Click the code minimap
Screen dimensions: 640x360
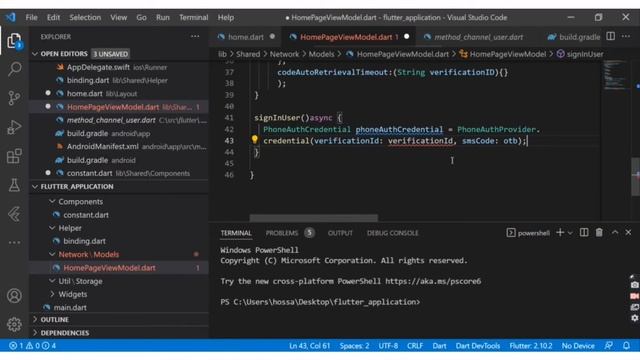[615, 74]
